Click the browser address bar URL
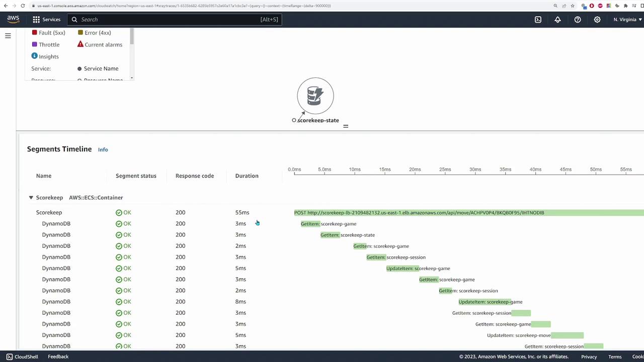644x362 pixels. point(184,6)
